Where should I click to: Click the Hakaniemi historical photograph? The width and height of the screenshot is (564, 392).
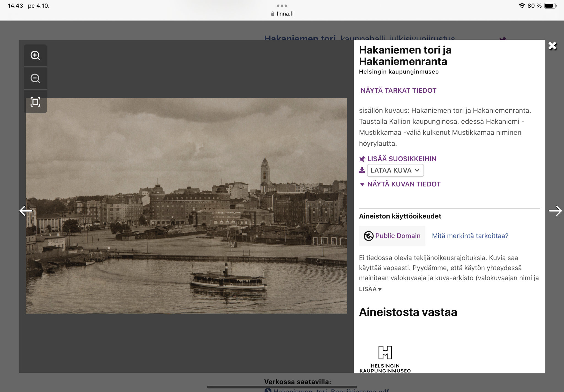pos(186,206)
